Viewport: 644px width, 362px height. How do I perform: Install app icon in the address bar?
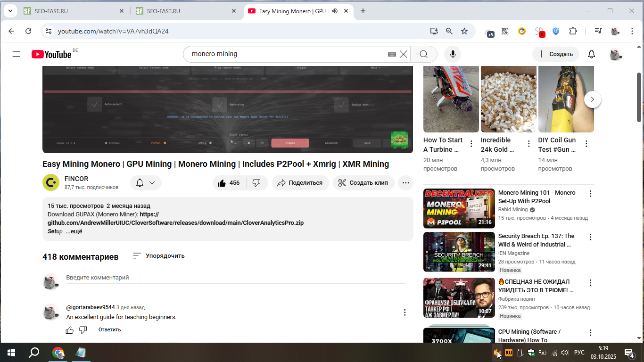pos(434,31)
